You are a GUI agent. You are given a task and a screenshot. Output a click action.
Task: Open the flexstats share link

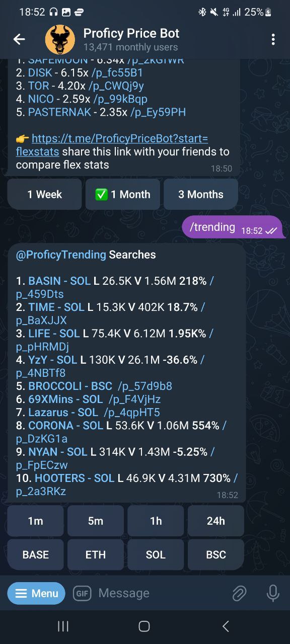pyautogui.click(x=112, y=145)
